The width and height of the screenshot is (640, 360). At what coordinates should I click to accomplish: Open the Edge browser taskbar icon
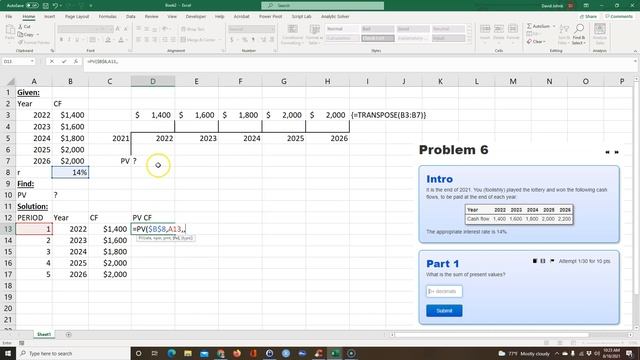pos(171,353)
